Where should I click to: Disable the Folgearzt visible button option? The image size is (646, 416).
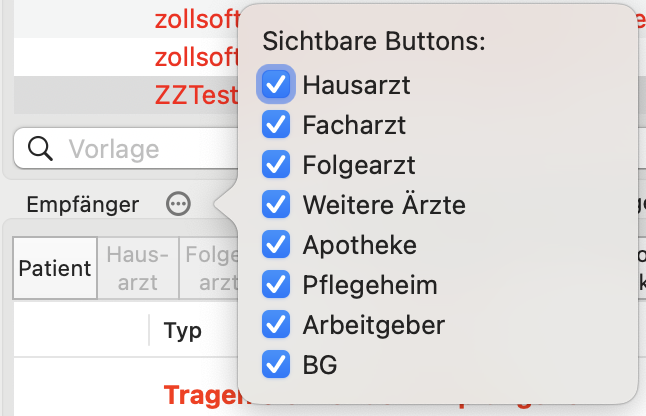[x=275, y=165]
